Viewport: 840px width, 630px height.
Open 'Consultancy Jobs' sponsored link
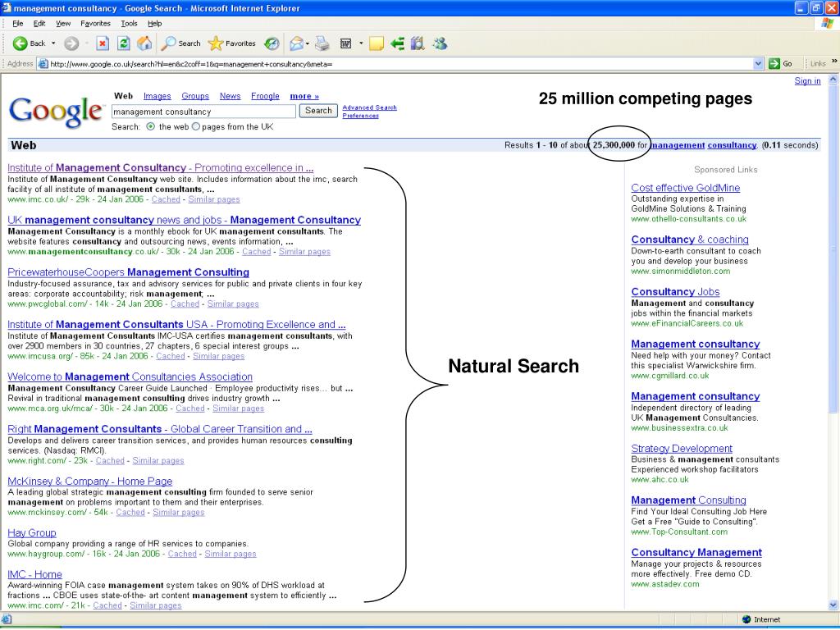pyautogui.click(x=675, y=291)
